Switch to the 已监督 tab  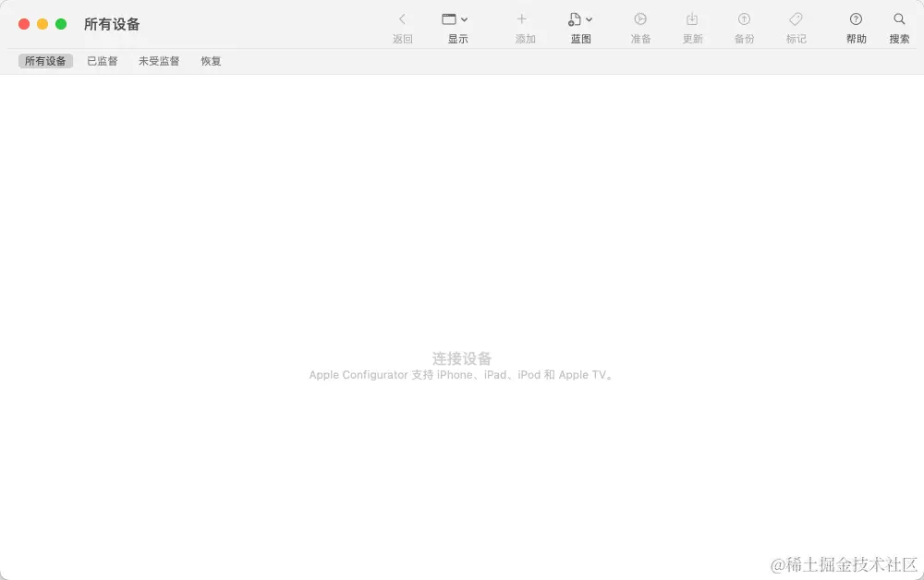103,61
